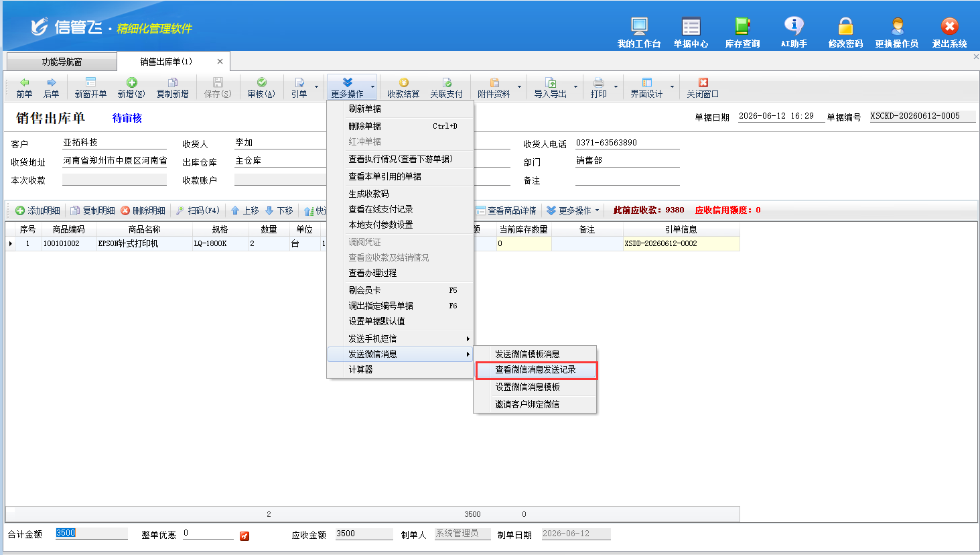
Task: Click 复制新增 toolbar icon
Action: click(172, 88)
